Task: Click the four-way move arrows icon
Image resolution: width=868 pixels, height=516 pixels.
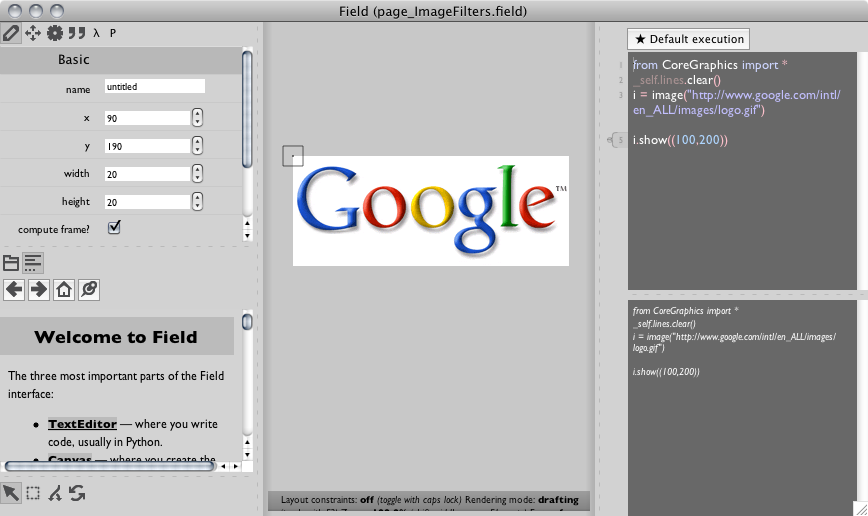Action: coord(33,33)
